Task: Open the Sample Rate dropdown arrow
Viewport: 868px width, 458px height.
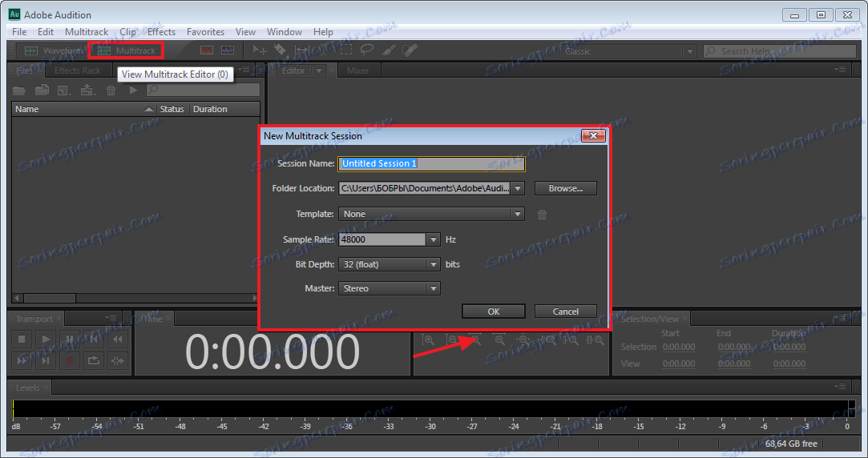Action: 434,239
